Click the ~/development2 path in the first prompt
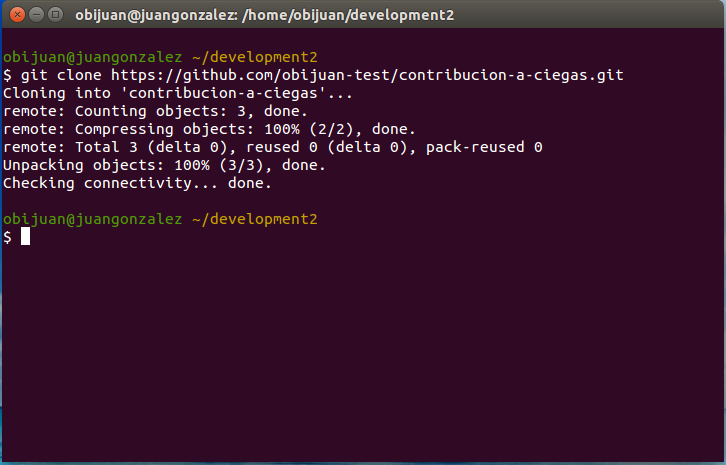 click(254, 57)
